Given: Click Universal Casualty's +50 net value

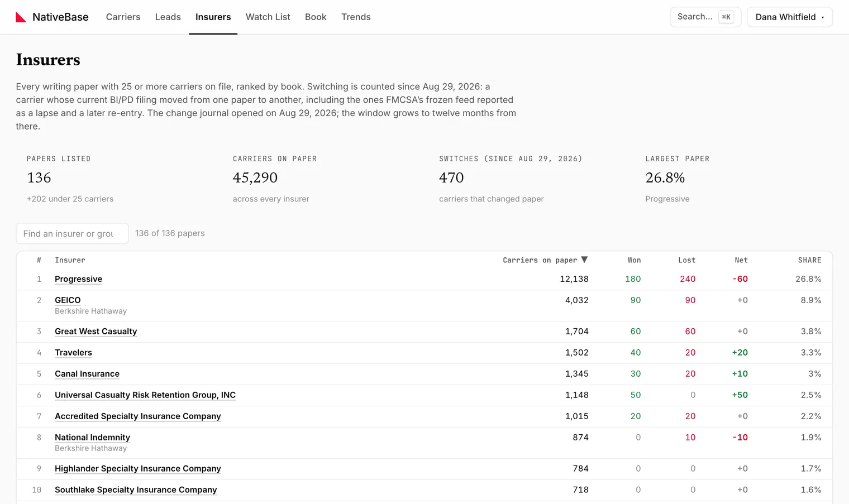Looking at the screenshot, I should [740, 395].
